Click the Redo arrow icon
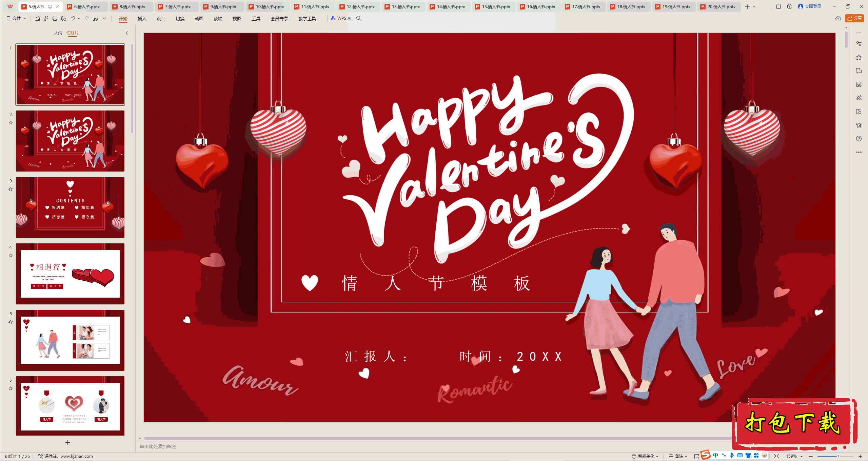The image size is (868, 461). [x=87, y=18]
